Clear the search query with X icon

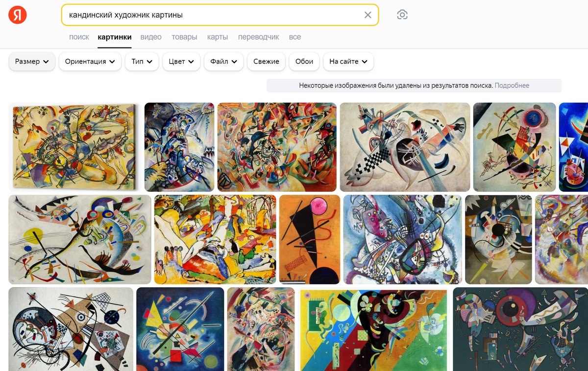coord(368,15)
